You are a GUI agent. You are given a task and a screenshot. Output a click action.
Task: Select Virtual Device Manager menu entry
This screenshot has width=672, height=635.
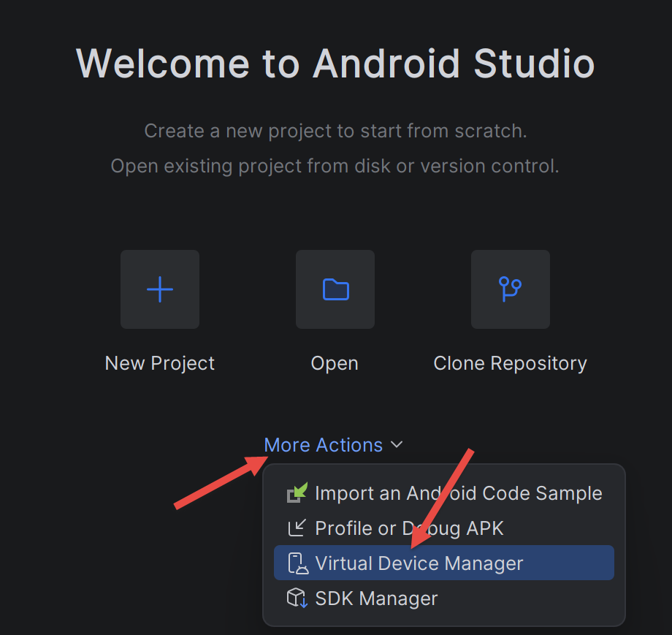[444, 563]
